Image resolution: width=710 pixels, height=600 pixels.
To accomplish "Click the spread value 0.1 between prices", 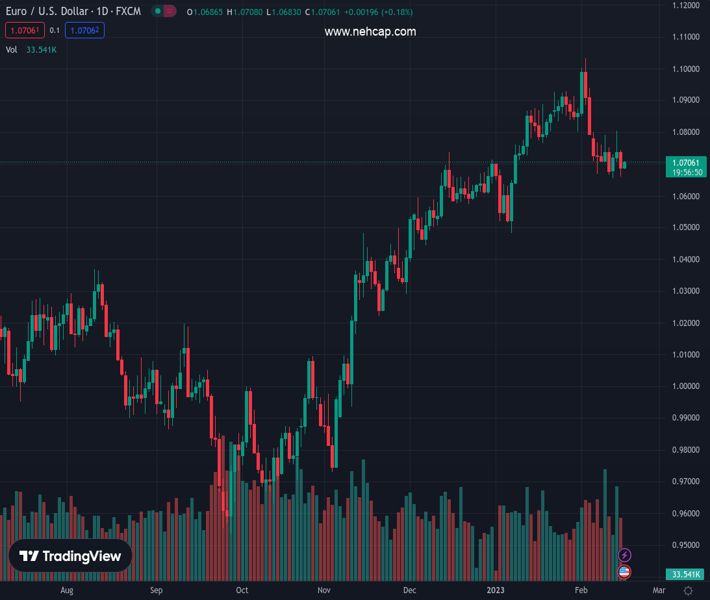I will (x=55, y=31).
